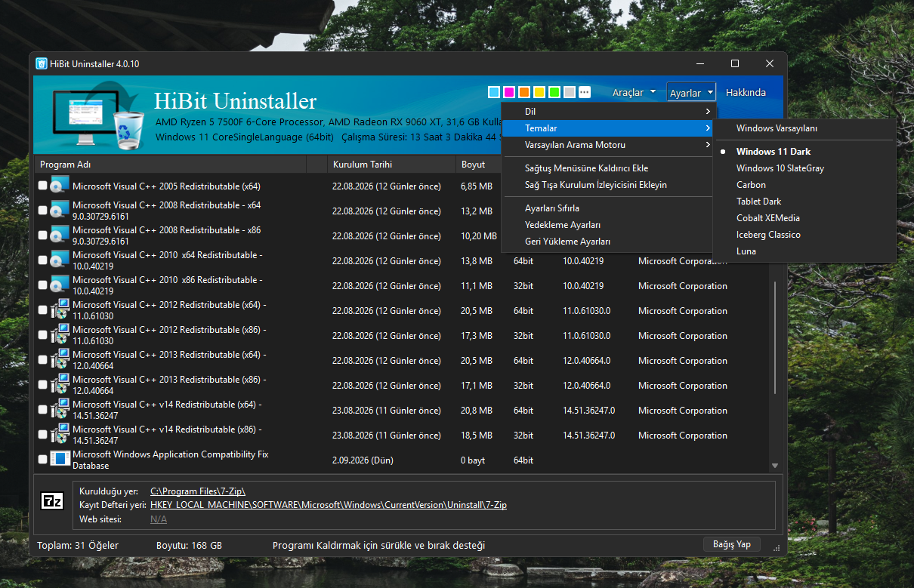Apply the Tablet Dark theme

coord(804,202)
